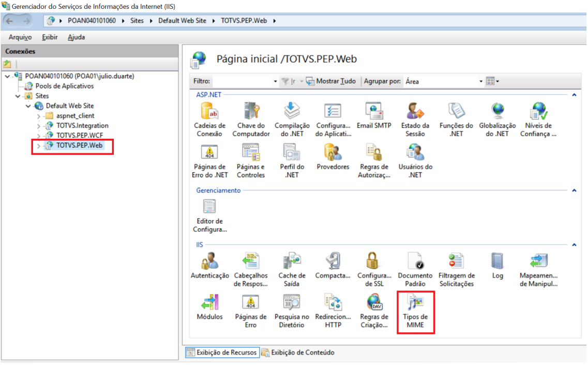Click the back navigation arrow
588x365 pixels.
9,21
